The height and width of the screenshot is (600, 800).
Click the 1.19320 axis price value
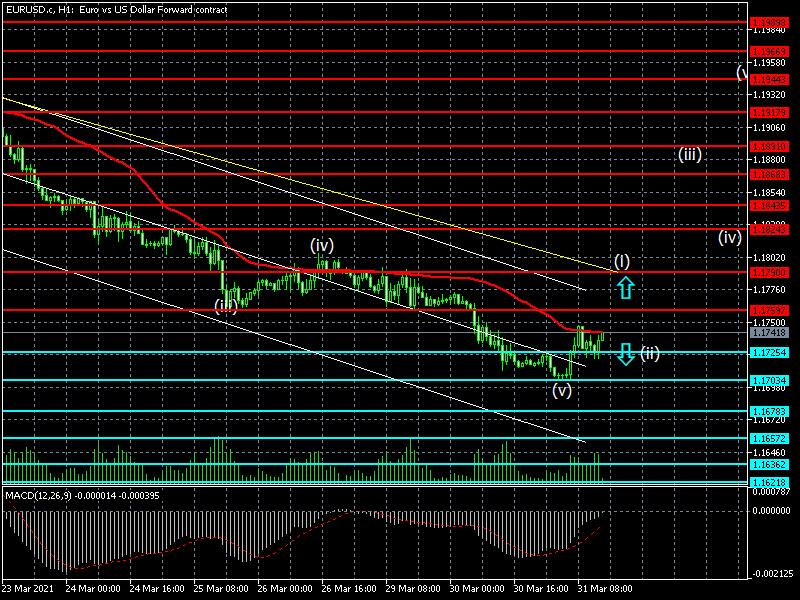point(769,95)
